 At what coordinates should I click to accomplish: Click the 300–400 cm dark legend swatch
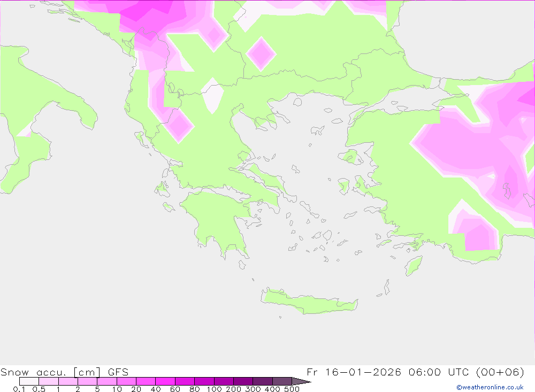263,381
